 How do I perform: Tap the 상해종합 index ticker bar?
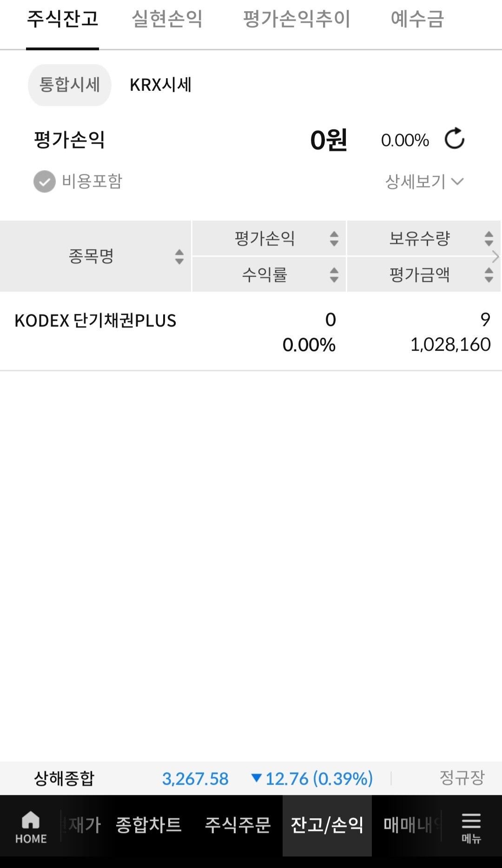pos(64,778)
